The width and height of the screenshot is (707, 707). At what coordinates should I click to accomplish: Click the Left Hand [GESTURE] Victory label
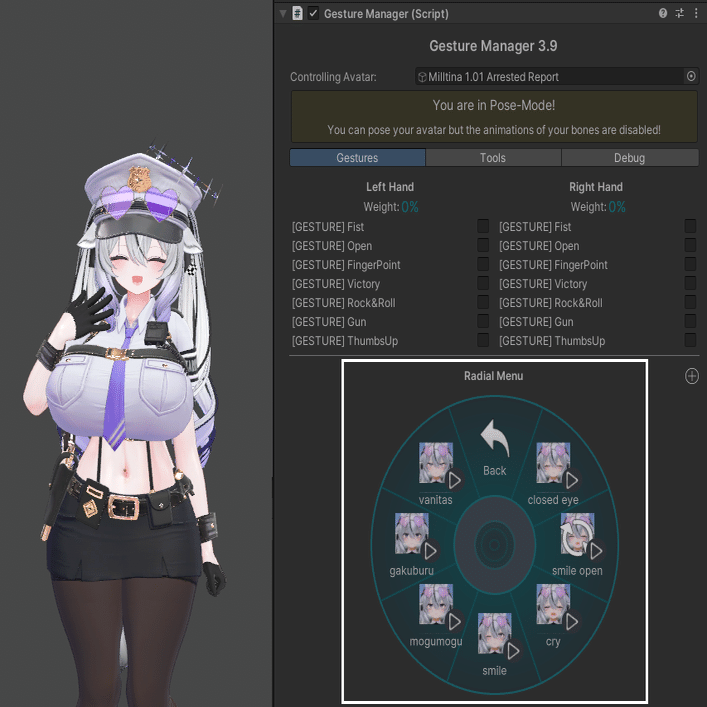(x=336, y=284)
